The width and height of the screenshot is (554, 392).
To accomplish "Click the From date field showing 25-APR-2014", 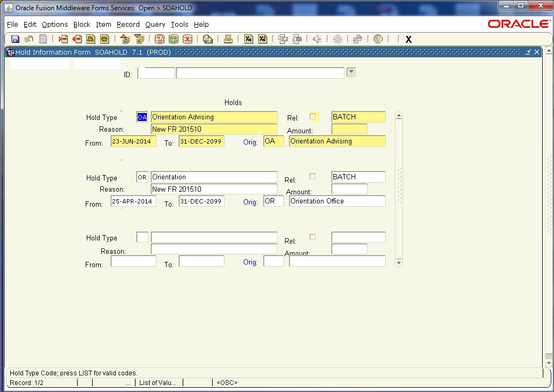I will click(133, 201).
